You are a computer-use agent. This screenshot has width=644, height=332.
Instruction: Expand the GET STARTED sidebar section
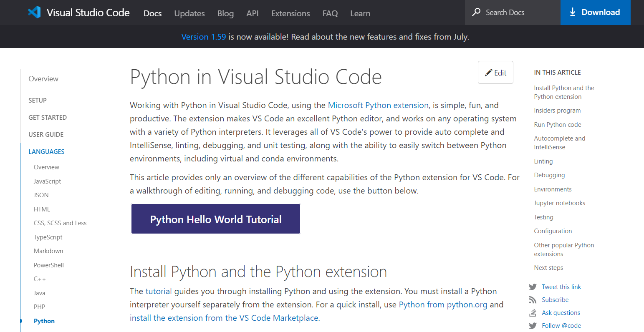coord(48,118)
